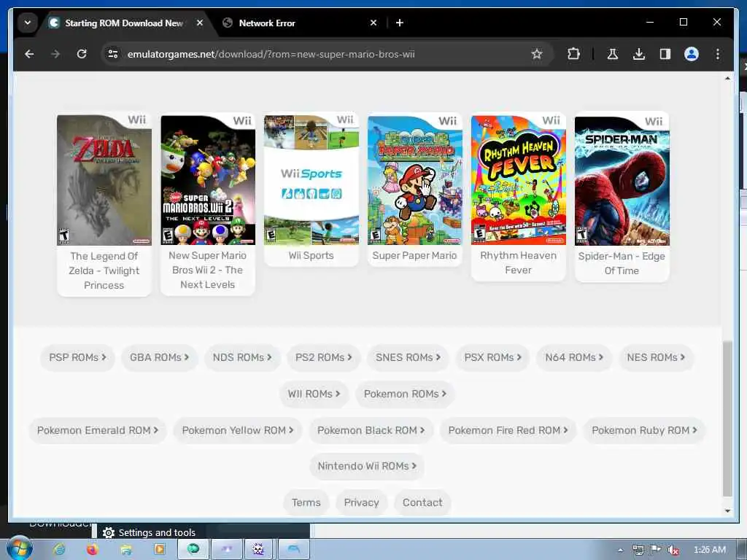The width and height of the screenshot is (747, 560).
Task: Open Pokemon Fire Red ROM link
Action: click(x=508, y=430)
